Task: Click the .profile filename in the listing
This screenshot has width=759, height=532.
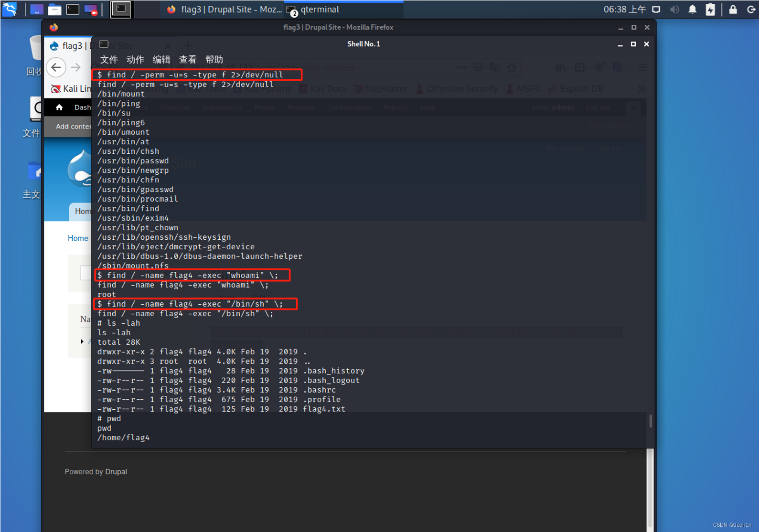Action: [x=321, y=400]
